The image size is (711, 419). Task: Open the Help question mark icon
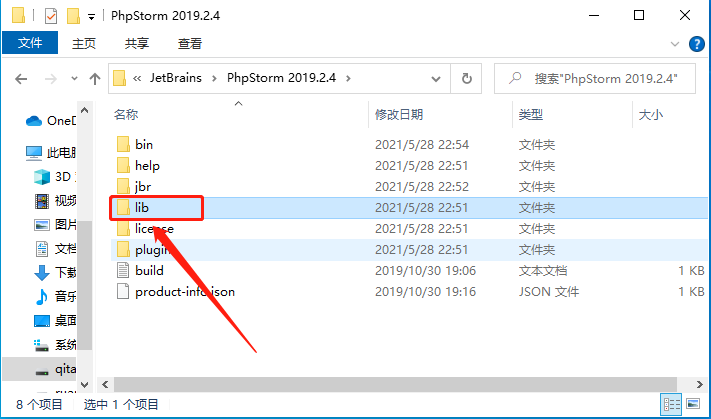[x=696, y=44]
